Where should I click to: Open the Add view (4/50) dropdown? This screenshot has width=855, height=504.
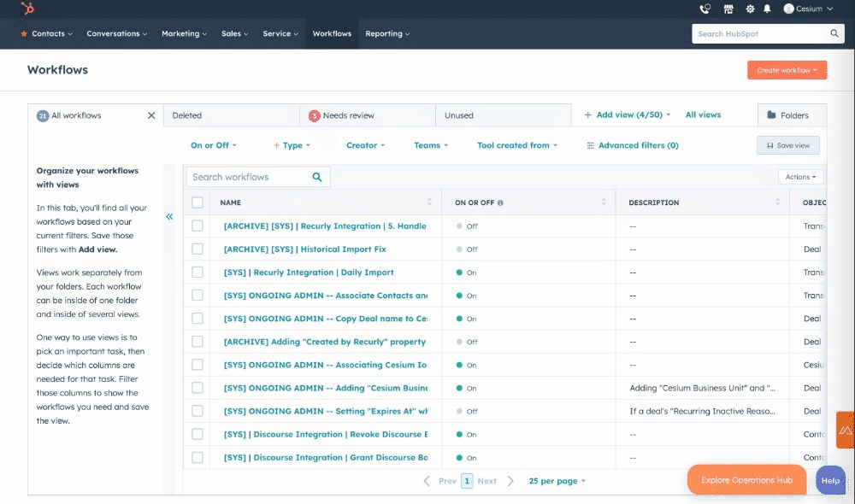pyautogui.click(x=627, y=115)
